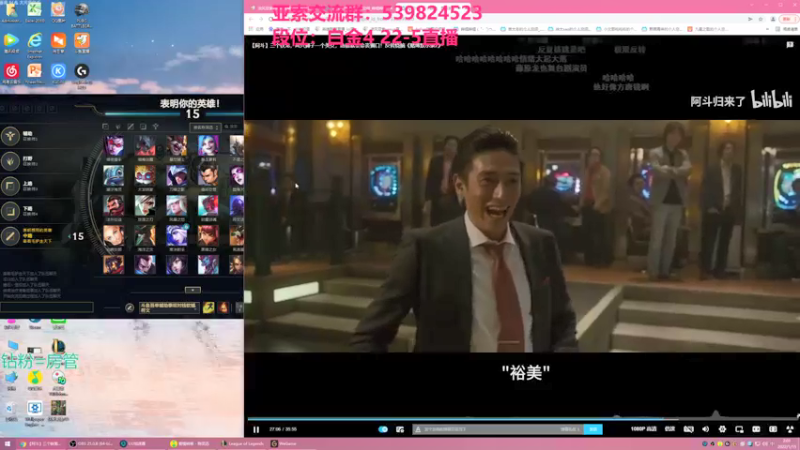
Task: Toggle the danmaku switch in bilibili player
Action: click(x=383, y=430)
